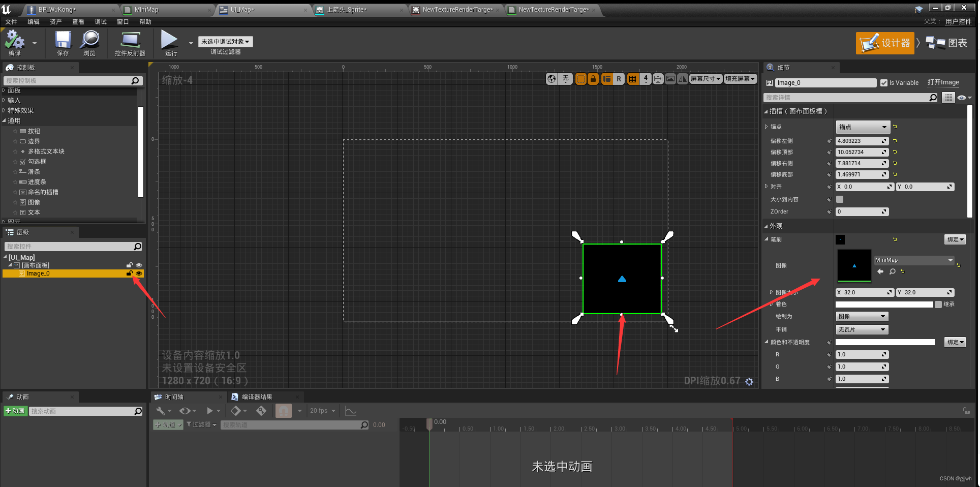This screenshot has width=980, height=487.
Task: Toggle grid snapping in designer viewport
Action: pos(633,79)
